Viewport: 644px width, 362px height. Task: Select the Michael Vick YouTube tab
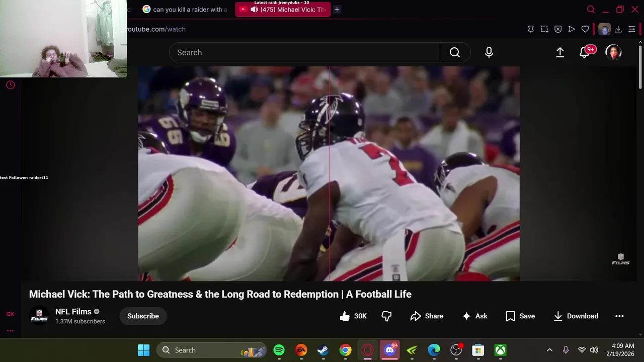pyautogui.click(x=283, y=9)
